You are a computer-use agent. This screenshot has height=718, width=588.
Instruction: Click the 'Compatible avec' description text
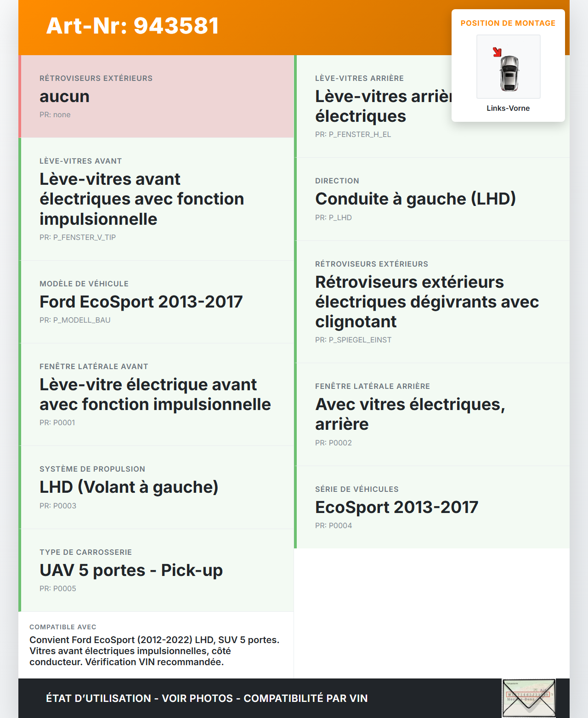point(154,650)
